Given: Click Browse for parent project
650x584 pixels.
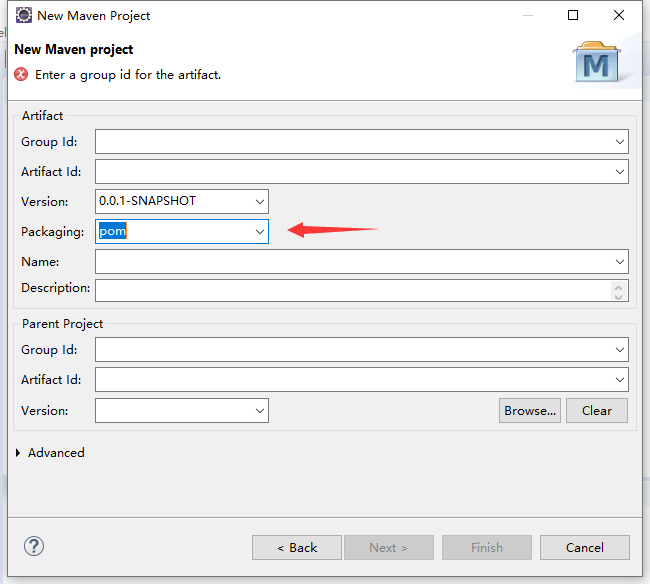Looking at the screenshot, I should [530, 411].
